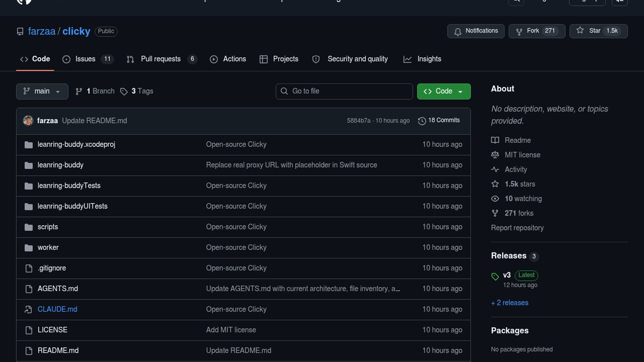Click the Activity pulse icon

click(x=495, y=169)
